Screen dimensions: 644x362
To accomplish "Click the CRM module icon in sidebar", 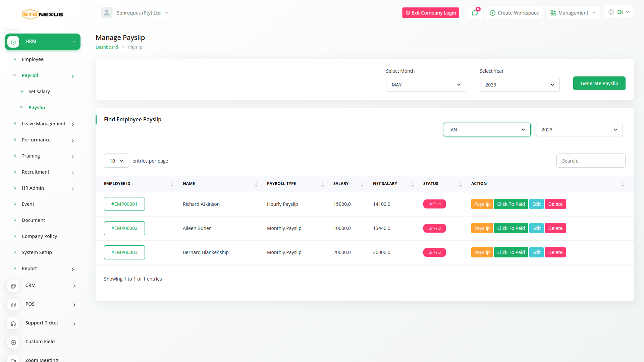I will [x=13, y=286].
